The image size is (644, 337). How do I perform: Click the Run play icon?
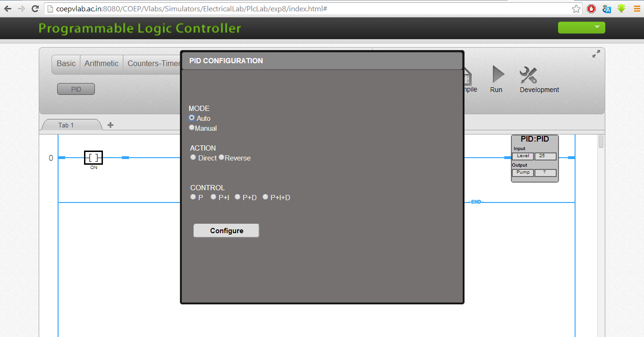498,75
